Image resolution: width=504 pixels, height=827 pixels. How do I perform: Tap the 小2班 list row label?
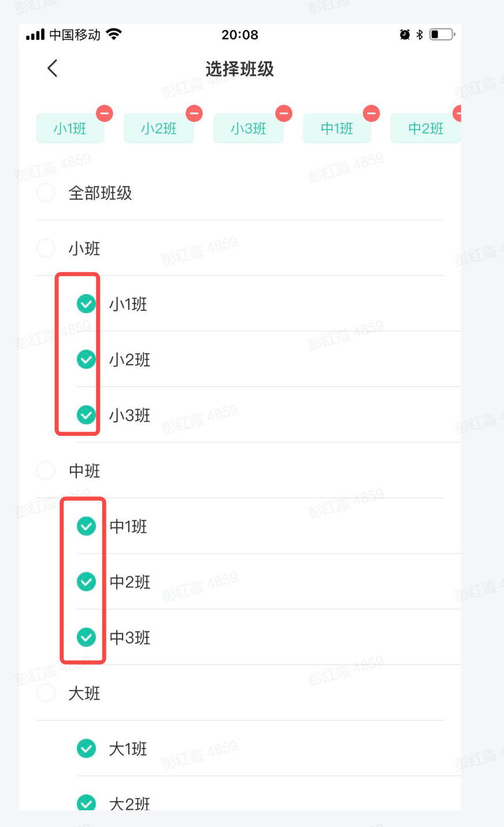click(130, 360)
